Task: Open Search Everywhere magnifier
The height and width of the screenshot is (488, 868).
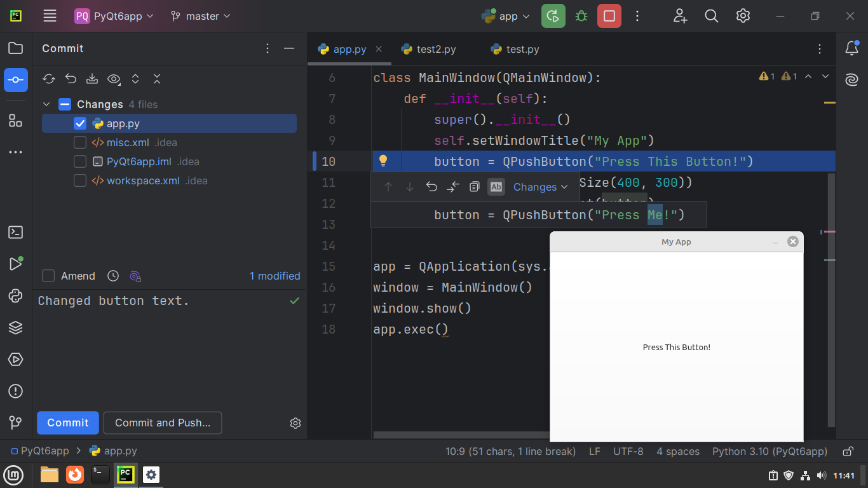Action: [712, 17]
